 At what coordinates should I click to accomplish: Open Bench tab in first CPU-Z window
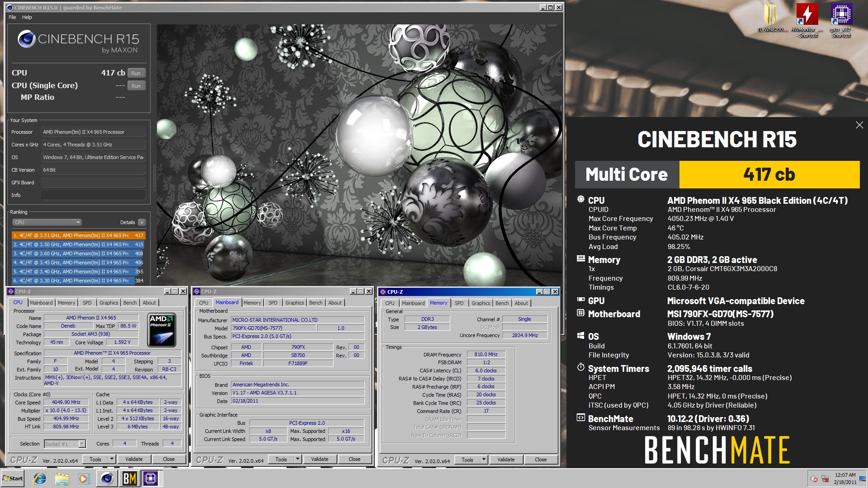tap(130, 303)
